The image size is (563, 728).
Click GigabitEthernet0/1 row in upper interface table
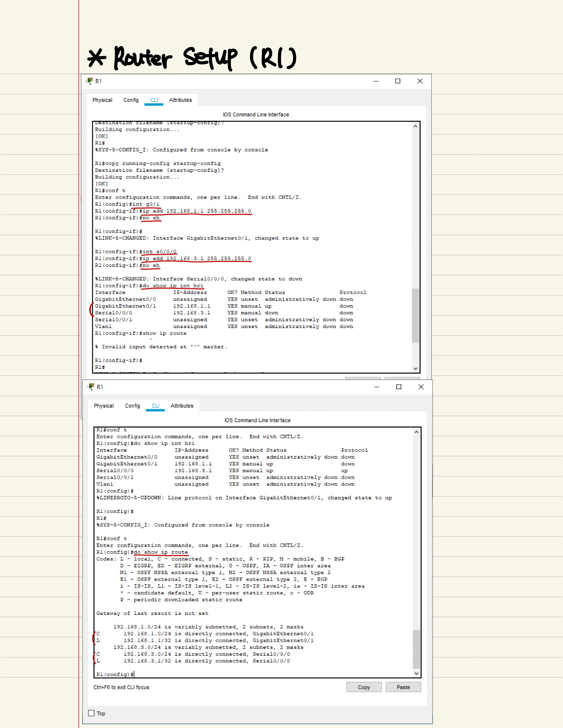224,306
